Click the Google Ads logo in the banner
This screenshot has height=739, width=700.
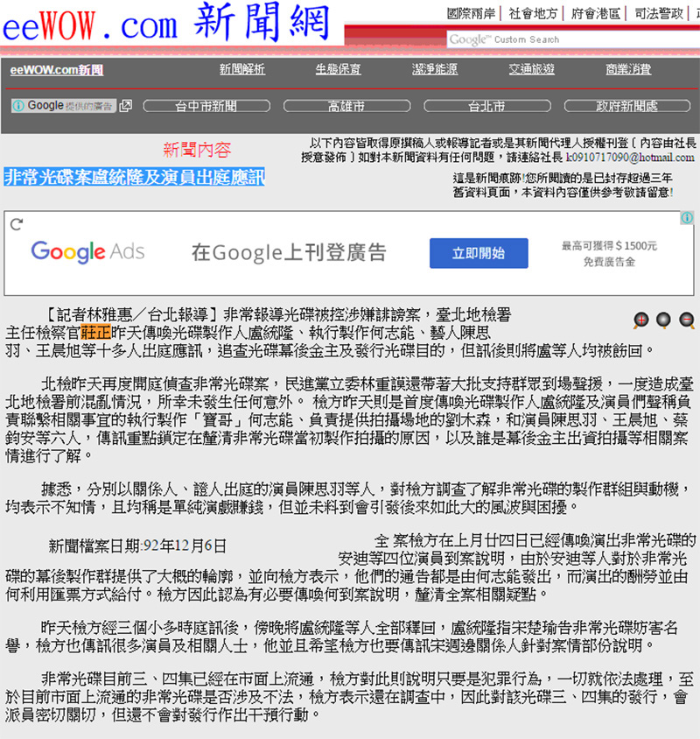(x=87, y=252)
